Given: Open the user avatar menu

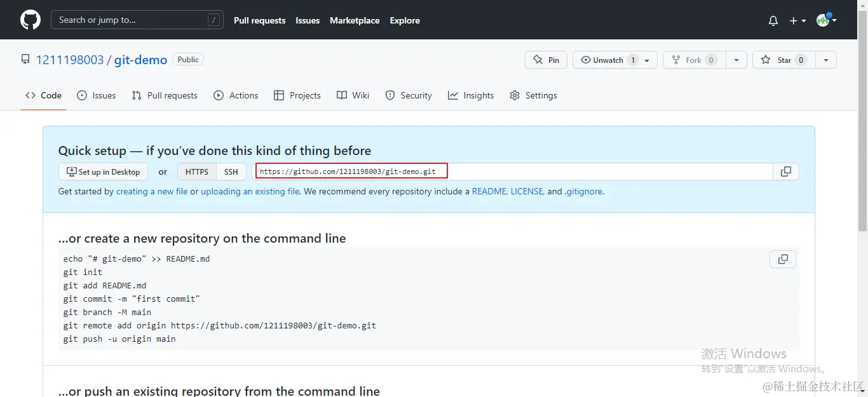Looking at the screenshot, I should [x=826, y=20].
